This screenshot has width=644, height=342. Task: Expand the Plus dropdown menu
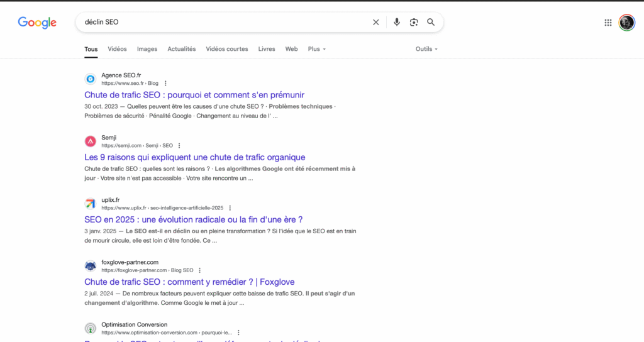(x=317, y=49)
